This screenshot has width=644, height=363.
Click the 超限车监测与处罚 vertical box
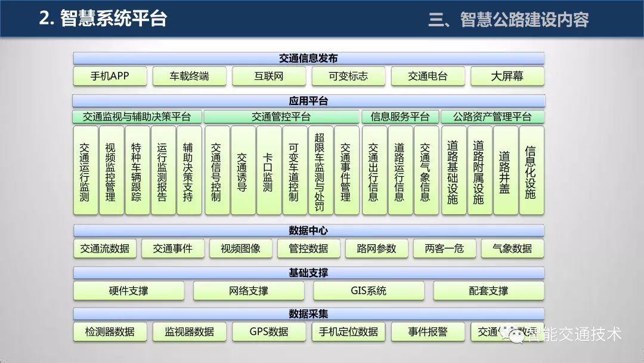320,170
